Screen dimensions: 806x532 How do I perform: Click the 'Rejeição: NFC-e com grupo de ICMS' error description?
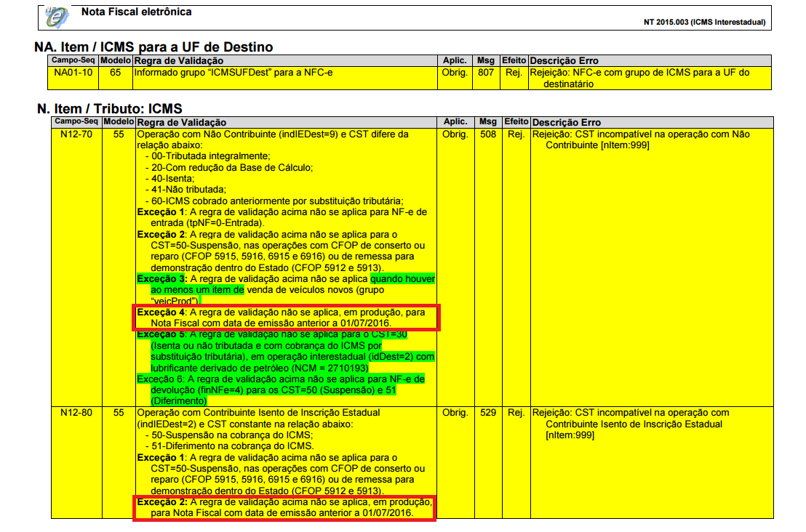point(640,73)
